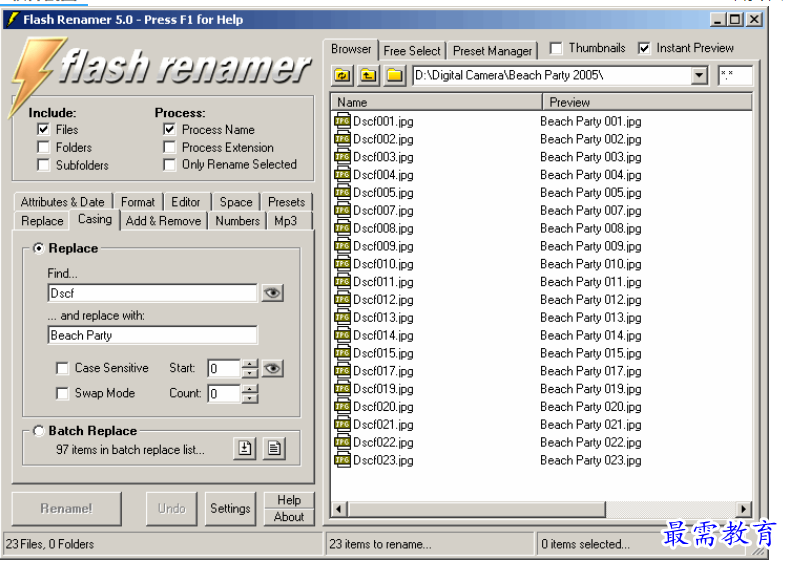The width and height of the screenshot is (785, 565).
Task: Click the file filter field
Action: [735, 76]
